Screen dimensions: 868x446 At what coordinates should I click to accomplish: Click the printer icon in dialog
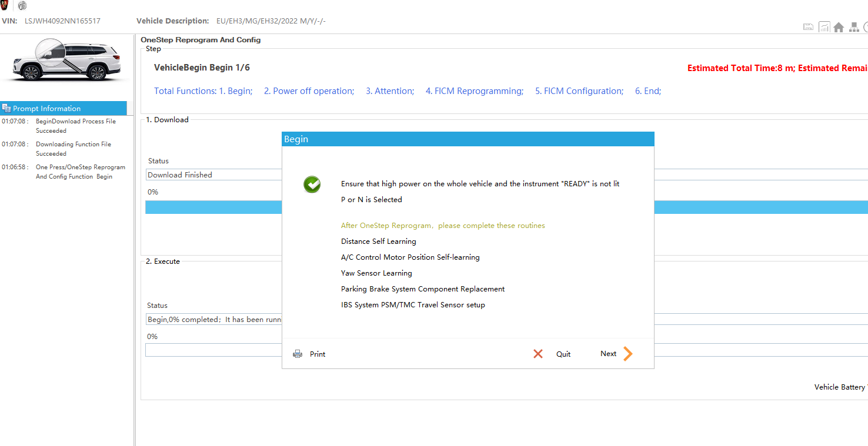[x=298, y=354]
